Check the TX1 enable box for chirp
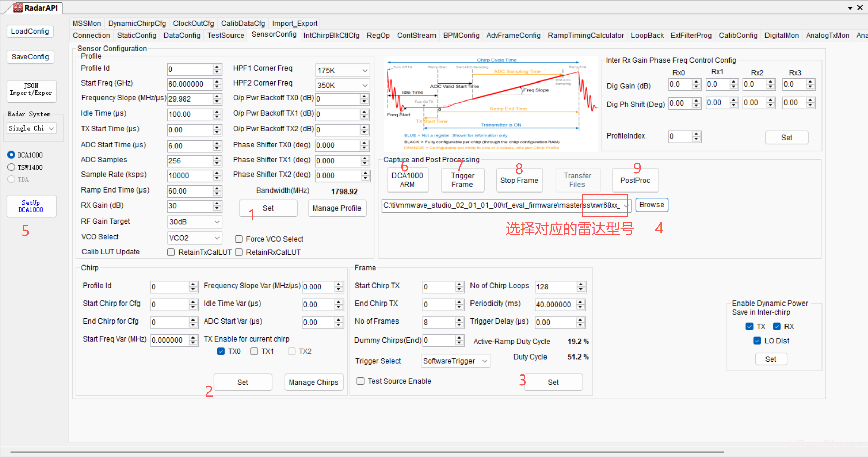The width and height of the screenshot is (868, 457). (x=254, y=351)
